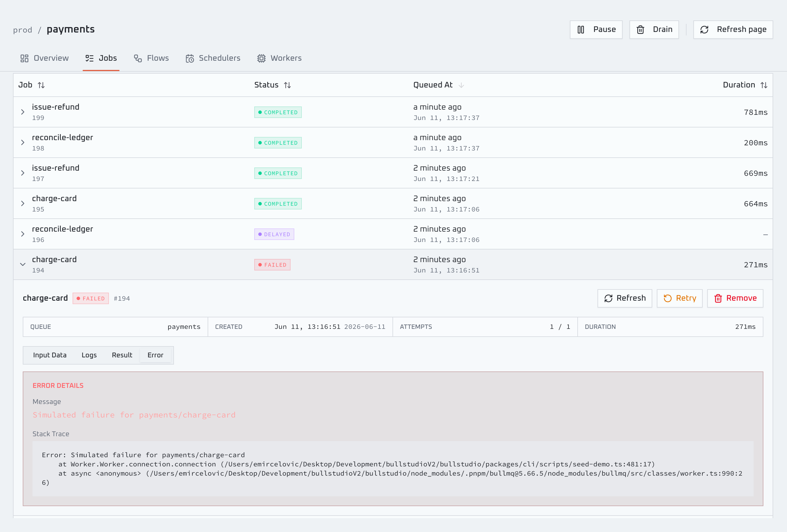This screenshot has height=532, width=787.
Task: Click the CREATED date 2026-06-11 cell
Action: coord(300,327)
